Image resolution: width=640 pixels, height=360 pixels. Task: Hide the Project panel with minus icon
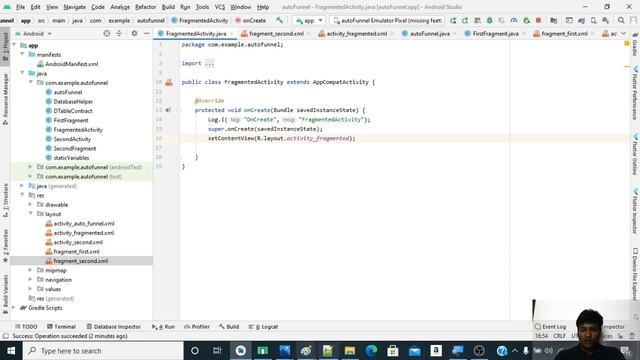coord(147,33)
